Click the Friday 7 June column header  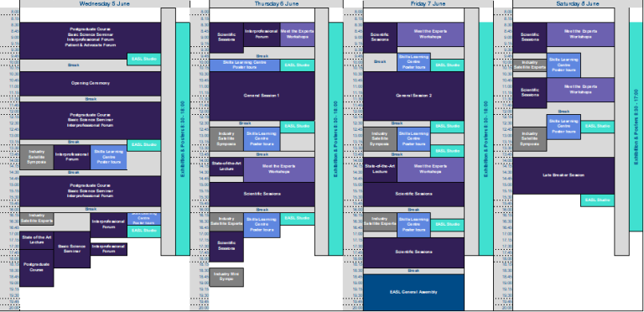click(x=428, y=3)
